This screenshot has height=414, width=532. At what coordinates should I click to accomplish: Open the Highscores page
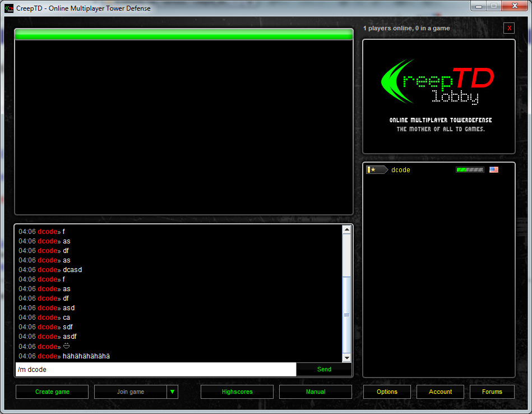coord(237,392)
